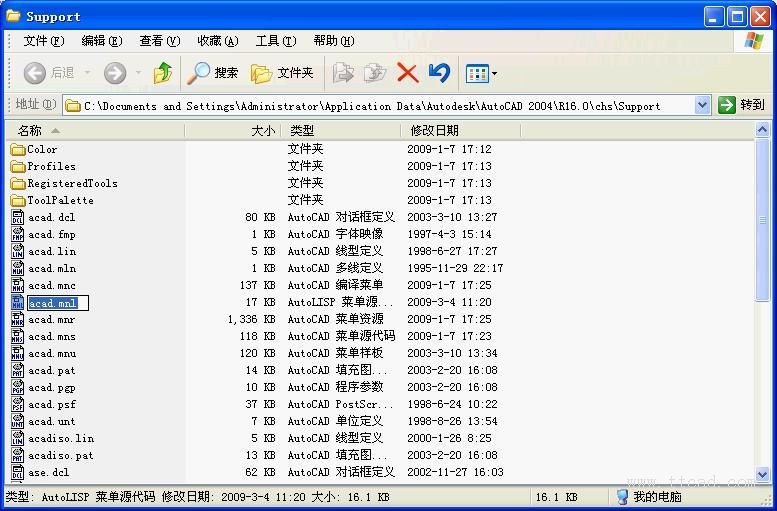Minimize the Support window
Viewport: 777px width, 511px height.
click(x=714, y=17)
